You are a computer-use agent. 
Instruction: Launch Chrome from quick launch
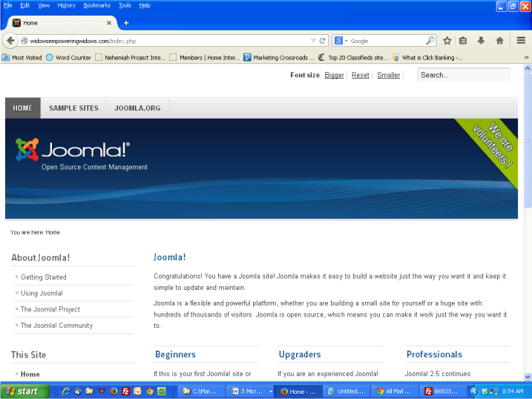coord(150,391)
